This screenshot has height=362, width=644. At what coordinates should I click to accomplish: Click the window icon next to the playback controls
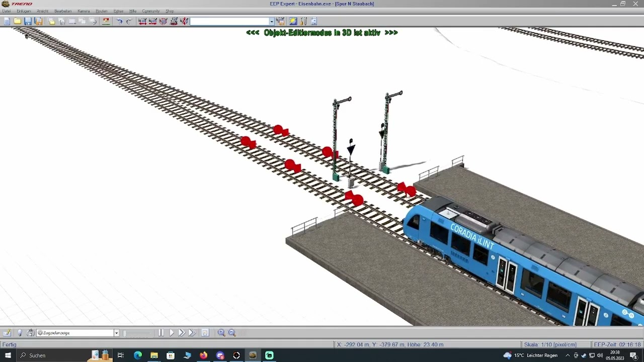205,333
